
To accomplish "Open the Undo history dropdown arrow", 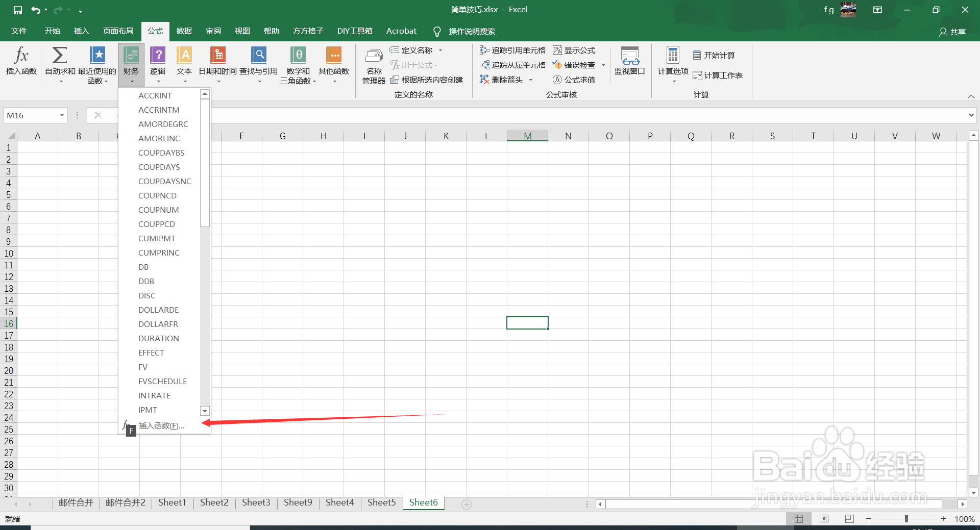I will click(46, 10).
